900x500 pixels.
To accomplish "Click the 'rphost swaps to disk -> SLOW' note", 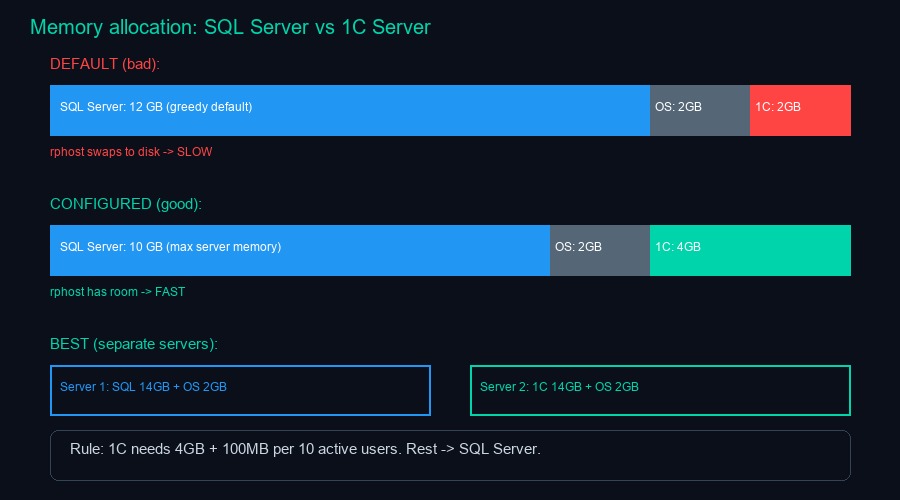I will pos(131,152).
